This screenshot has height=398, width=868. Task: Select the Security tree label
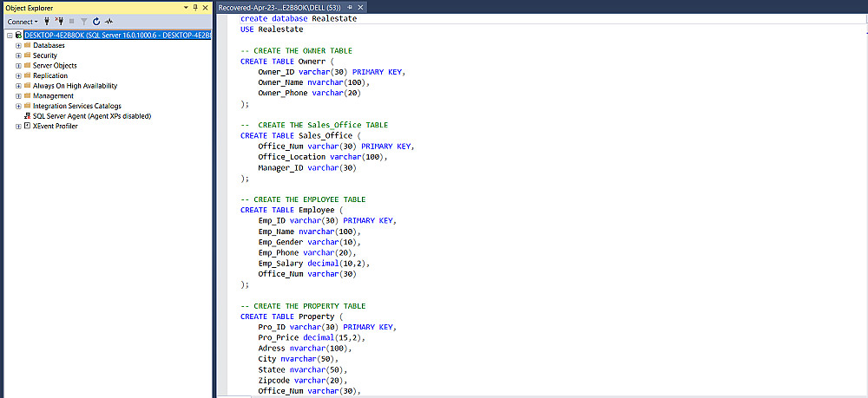click(45, 55)
